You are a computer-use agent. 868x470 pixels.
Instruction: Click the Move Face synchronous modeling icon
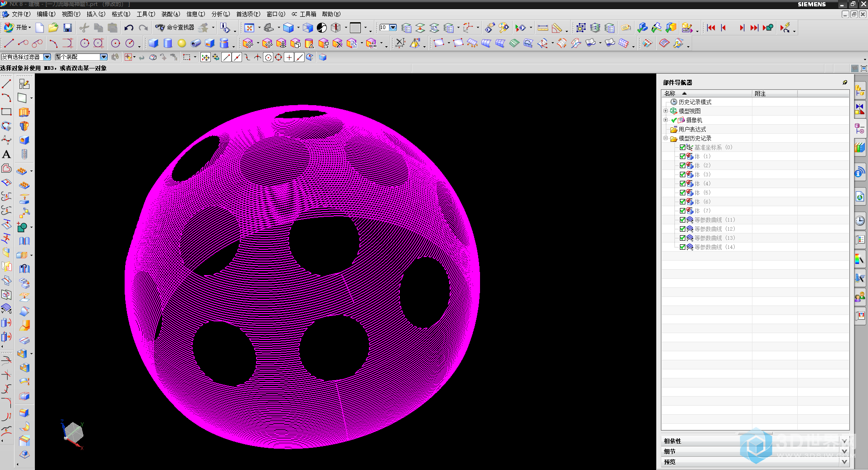click(x=248, y=44)
